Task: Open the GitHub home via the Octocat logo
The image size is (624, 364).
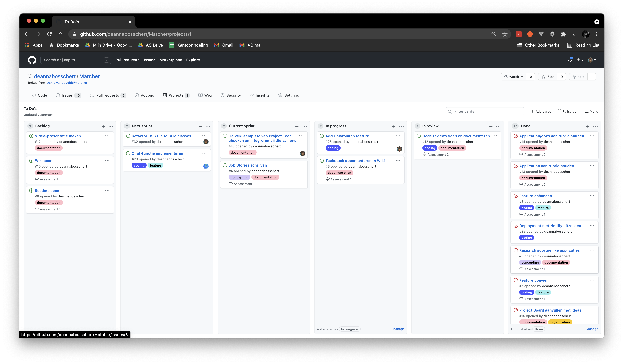Action: pos(32,60)
